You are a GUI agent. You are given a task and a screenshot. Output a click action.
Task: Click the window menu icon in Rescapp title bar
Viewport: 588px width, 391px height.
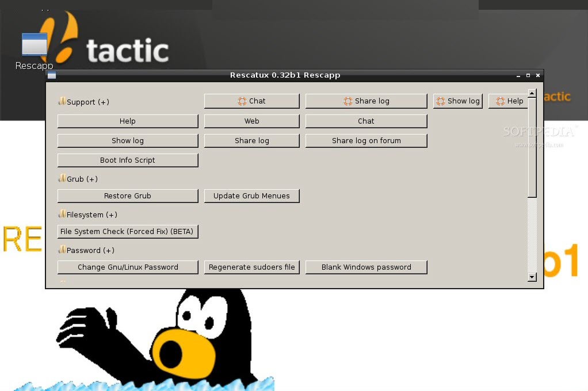click(x=52, y=75)
